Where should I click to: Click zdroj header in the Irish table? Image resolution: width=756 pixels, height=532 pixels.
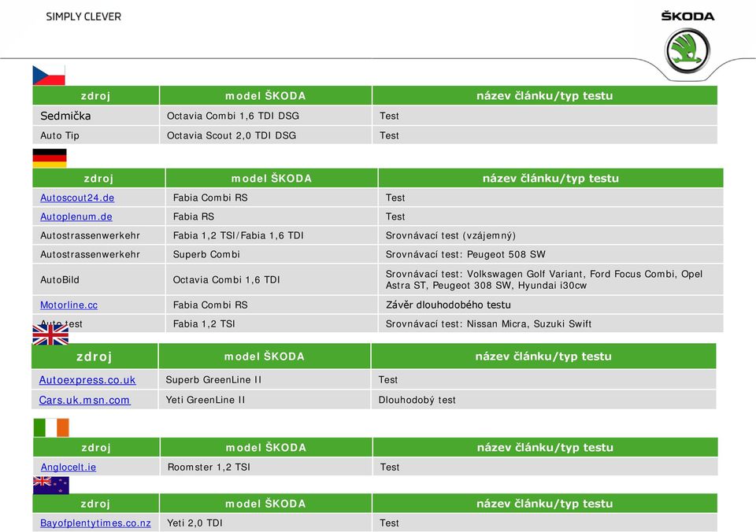pos(96,447)
